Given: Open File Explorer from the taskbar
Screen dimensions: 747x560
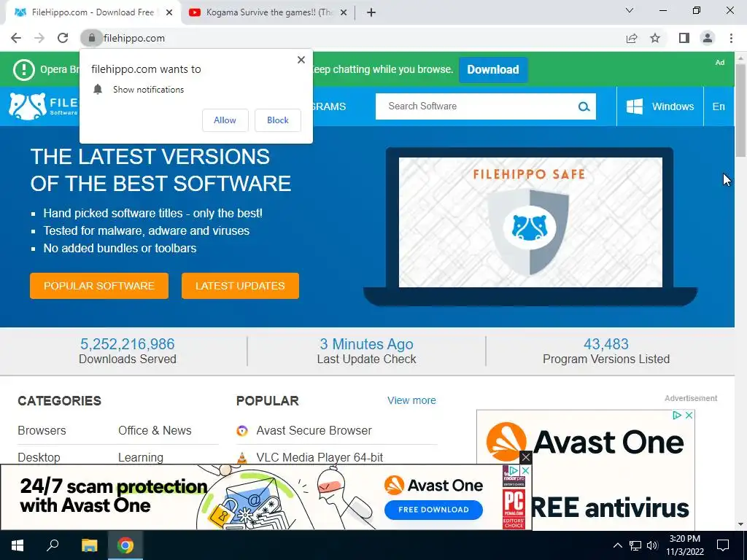Looking at the screenshot, I should pyautogui.click(x=89, y=545).
